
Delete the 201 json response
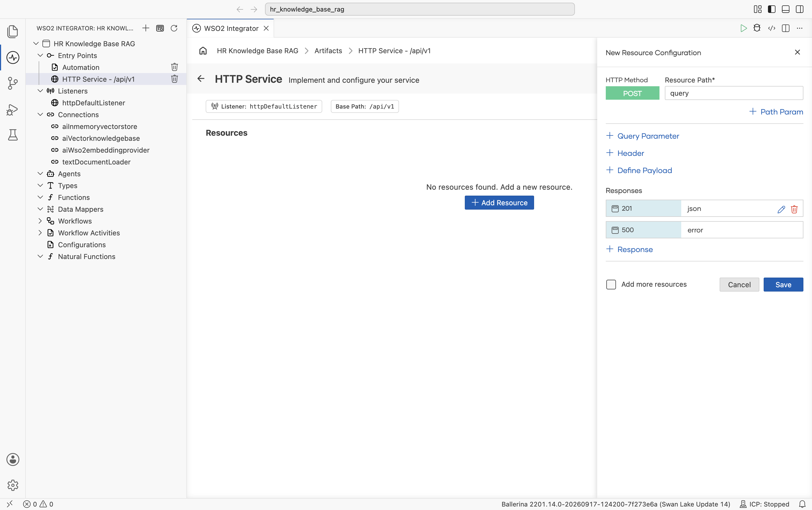click(794, 209)
